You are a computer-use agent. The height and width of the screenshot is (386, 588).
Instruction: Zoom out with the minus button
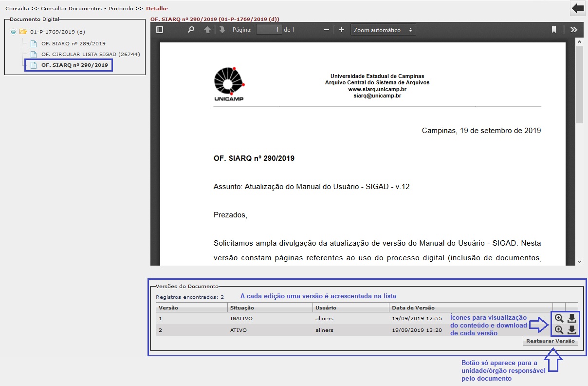327,30
